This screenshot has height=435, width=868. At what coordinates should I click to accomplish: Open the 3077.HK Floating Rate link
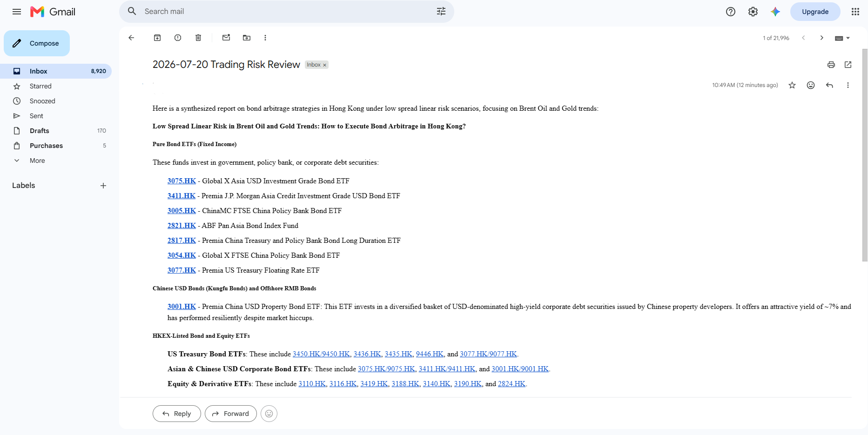182,270
